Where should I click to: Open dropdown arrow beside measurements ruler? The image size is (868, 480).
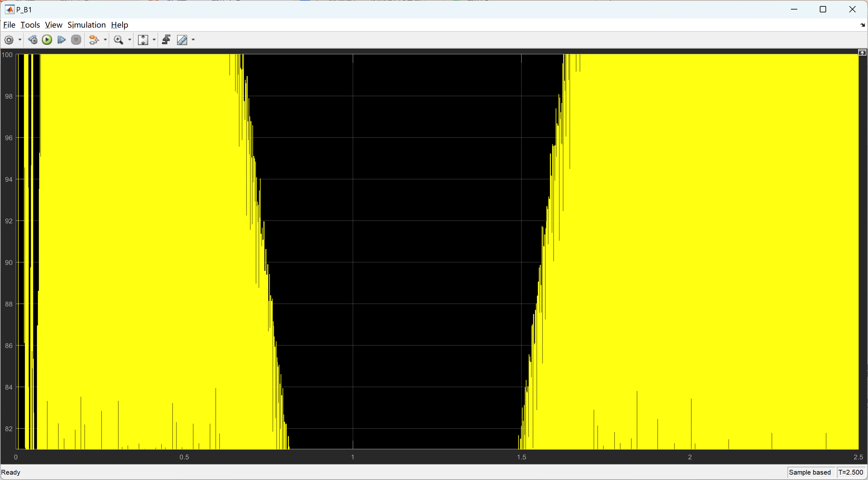coord(194,40)
